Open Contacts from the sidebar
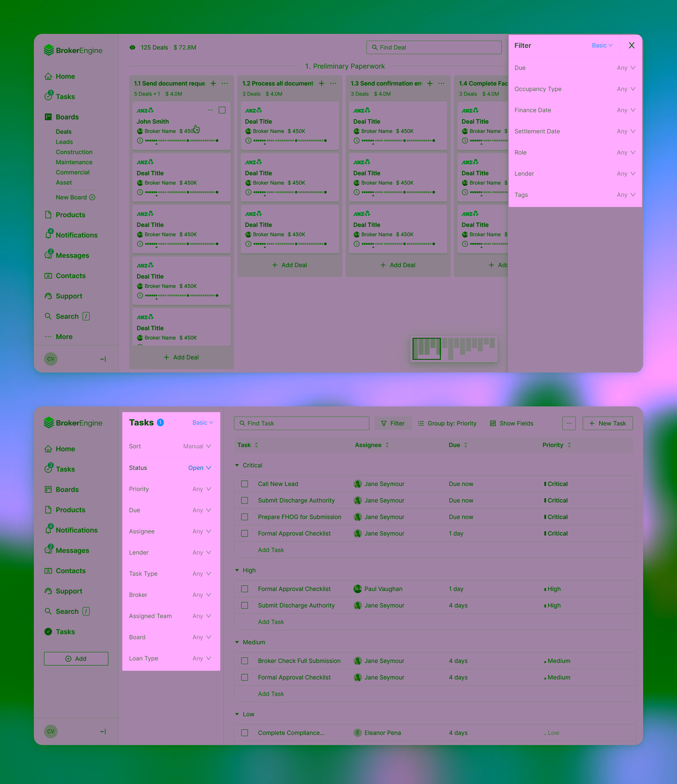The width and height of the screenshot is (677, 784). (x=70, y=275)
